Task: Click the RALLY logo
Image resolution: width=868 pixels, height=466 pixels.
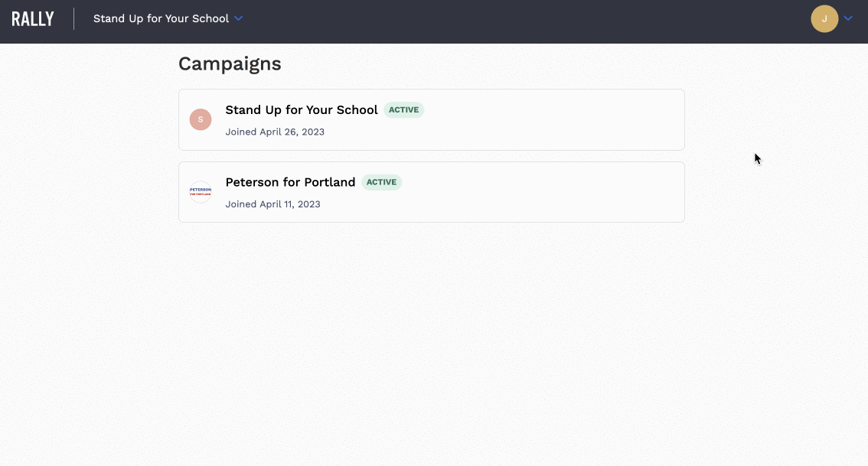Action: [33, 19]
